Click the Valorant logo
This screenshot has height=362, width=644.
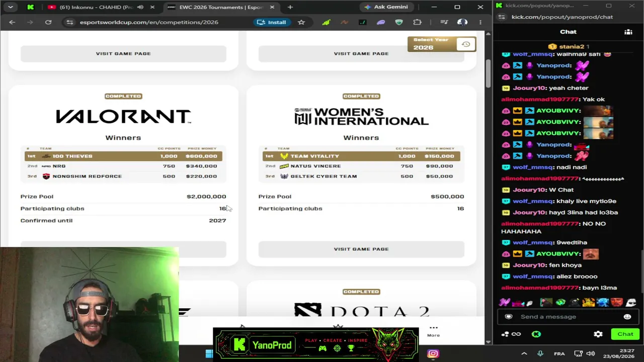123,117
